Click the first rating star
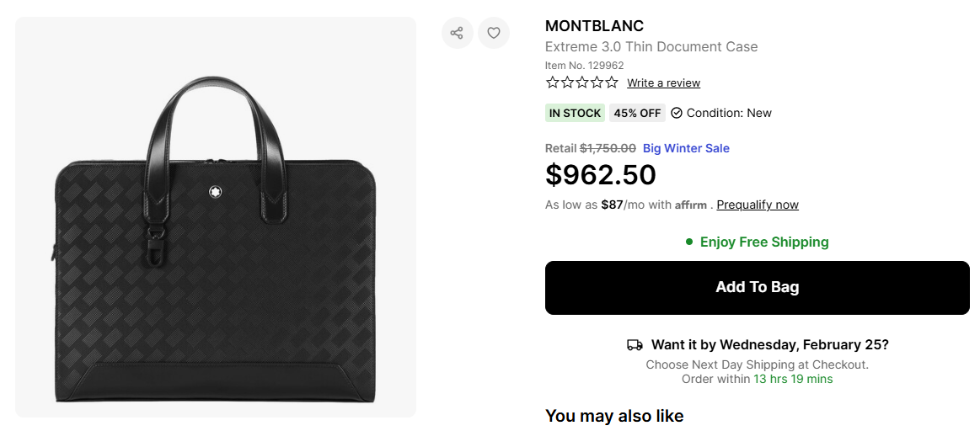Image resolution: width=980 pixels, height=431 pixels. [553, 82]
